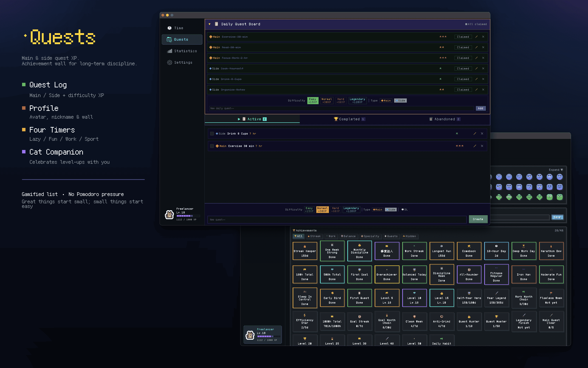This screenshot has width=588, height=368.
Task: Delete the Cook Yourself daily quest
Action: point(483,68)
